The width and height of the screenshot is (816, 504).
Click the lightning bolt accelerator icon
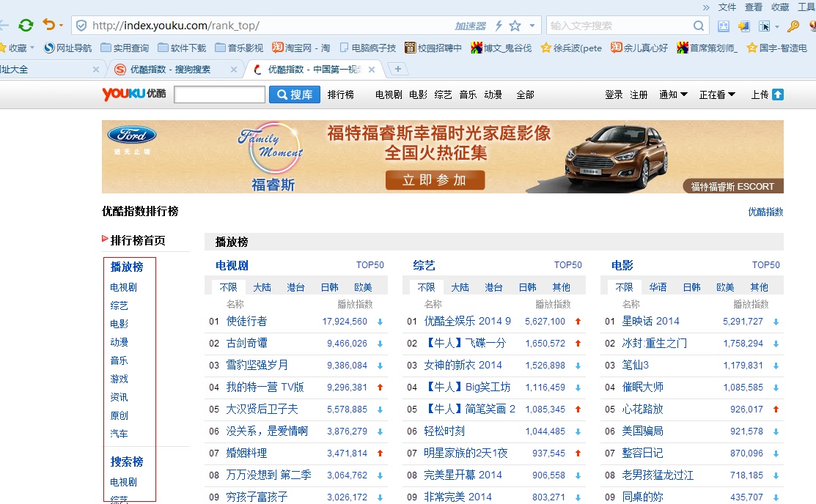(x=499, y=26)
